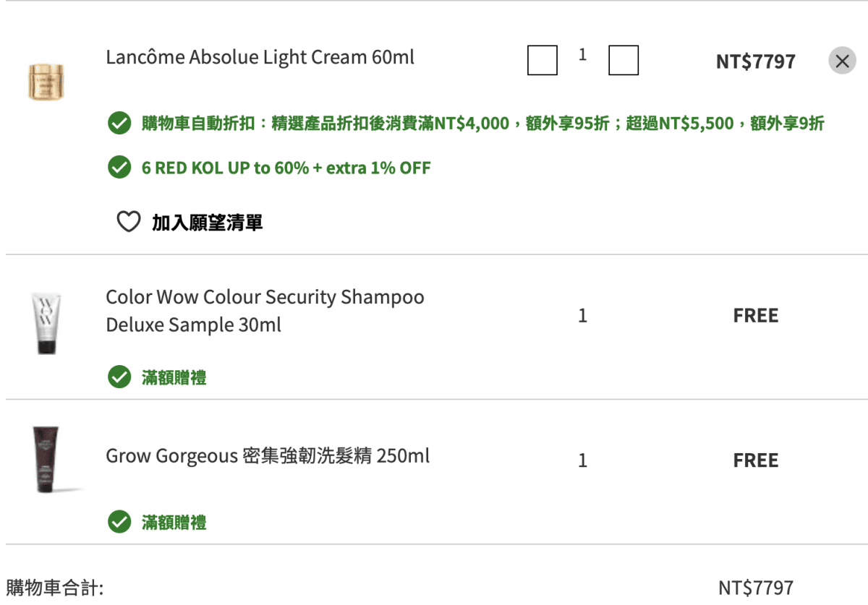Click the 6 RED KOL UP to 60% offer text
The height and width of the screenshot is (605, 868).
pos(286,168)
